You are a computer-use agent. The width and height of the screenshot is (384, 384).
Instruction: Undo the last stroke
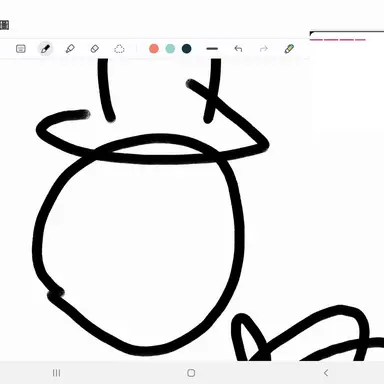click(x=238, y=49)
